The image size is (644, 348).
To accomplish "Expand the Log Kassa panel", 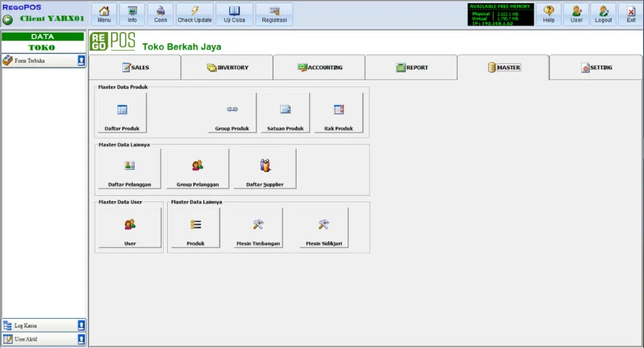I will (x=81, y=326).
